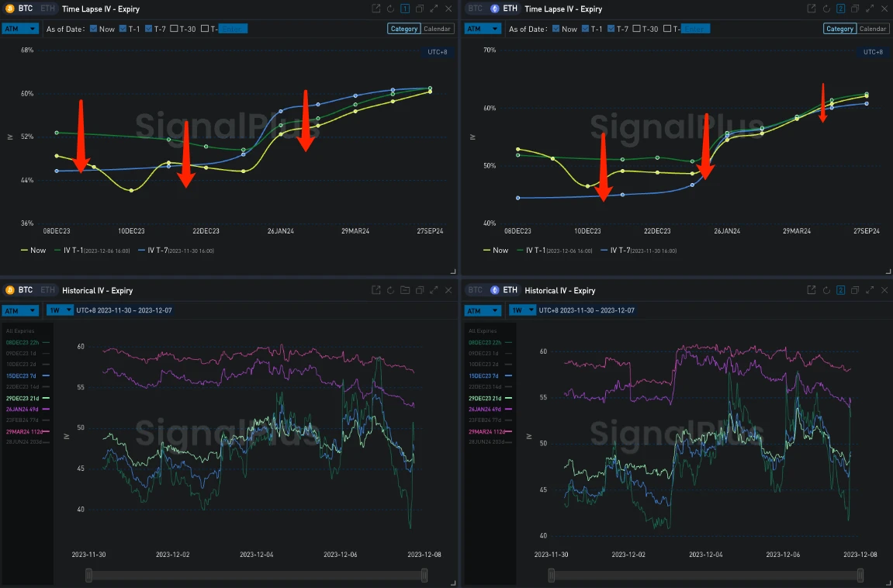Open ATM dropdown in BTC Time Lapse panel
The image size is (893, 588).
pos(20,29)
